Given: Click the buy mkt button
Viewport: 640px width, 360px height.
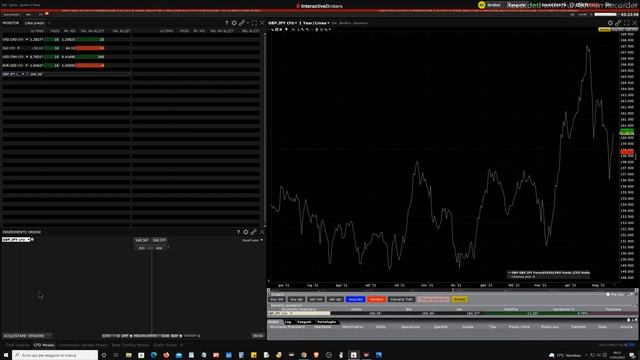Looking at the screenshot, I should (x=277, y=300).
